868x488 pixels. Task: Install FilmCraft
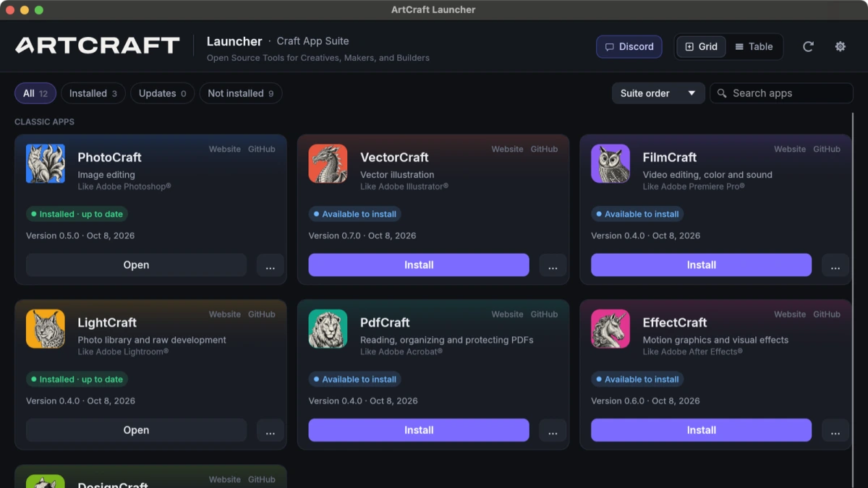tap(701, 265)
